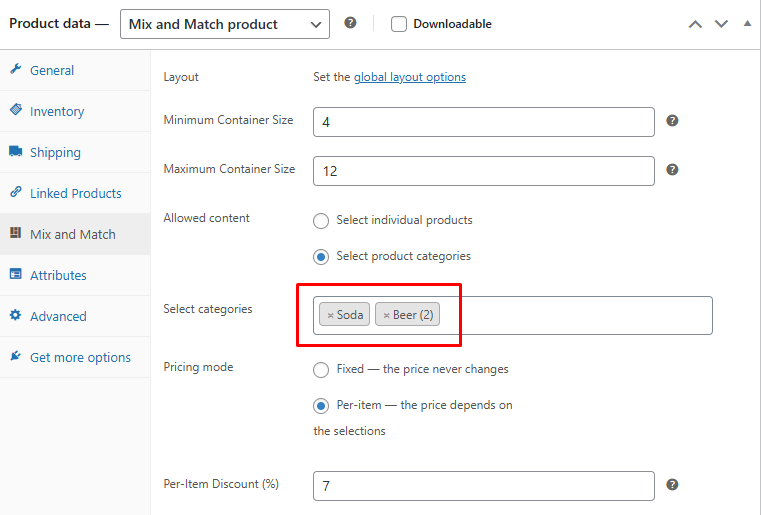The image size is (761, 515).
Task: Click the Inventory tab tag icon
Action: (16, 110)
